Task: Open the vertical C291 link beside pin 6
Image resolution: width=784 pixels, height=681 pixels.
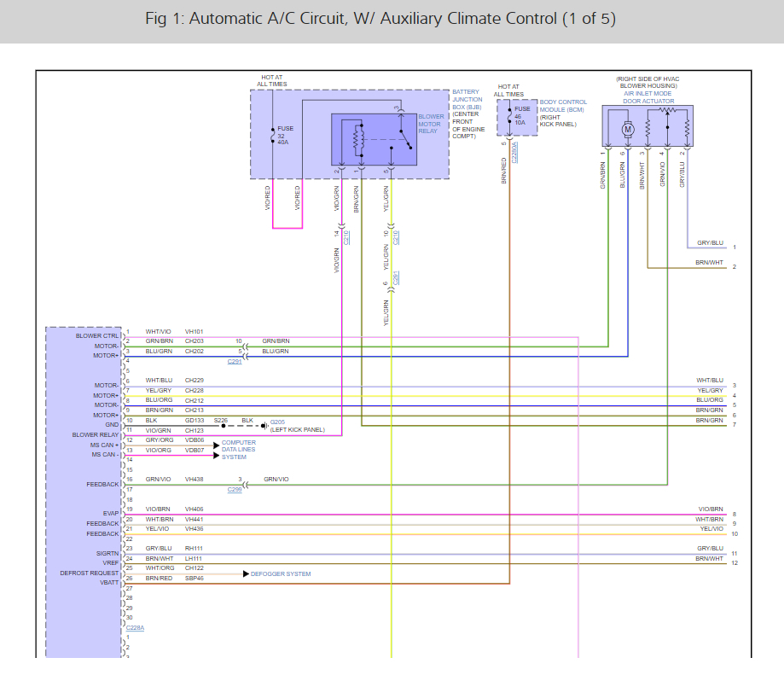Action: click(x=396, y=278)
